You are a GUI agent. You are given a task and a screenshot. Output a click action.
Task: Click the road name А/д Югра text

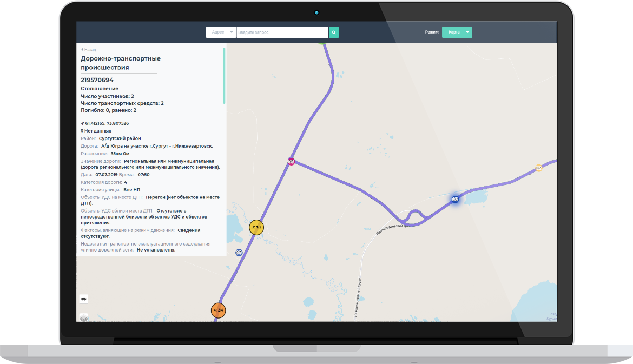157,146
